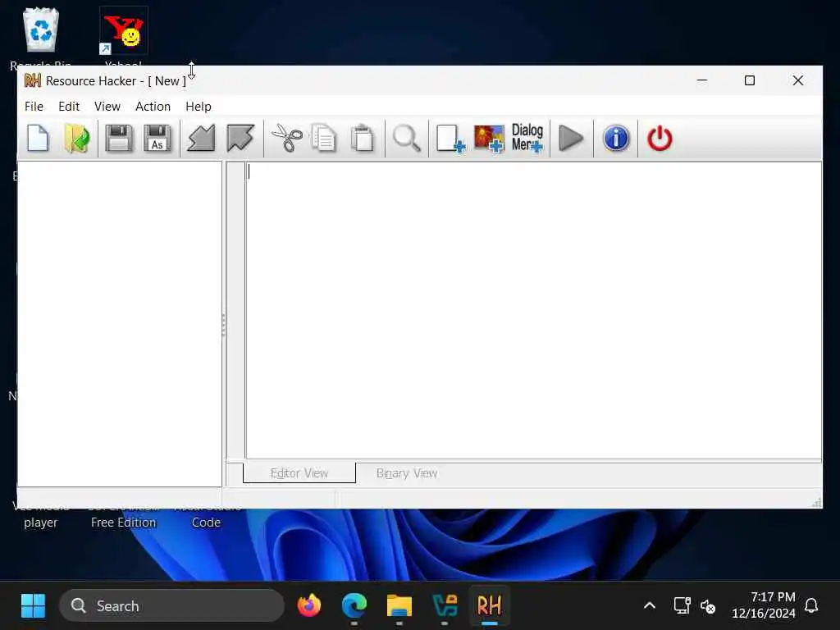
Task: Select the Recycle Bin desktop icon
Action: [41, 38]
